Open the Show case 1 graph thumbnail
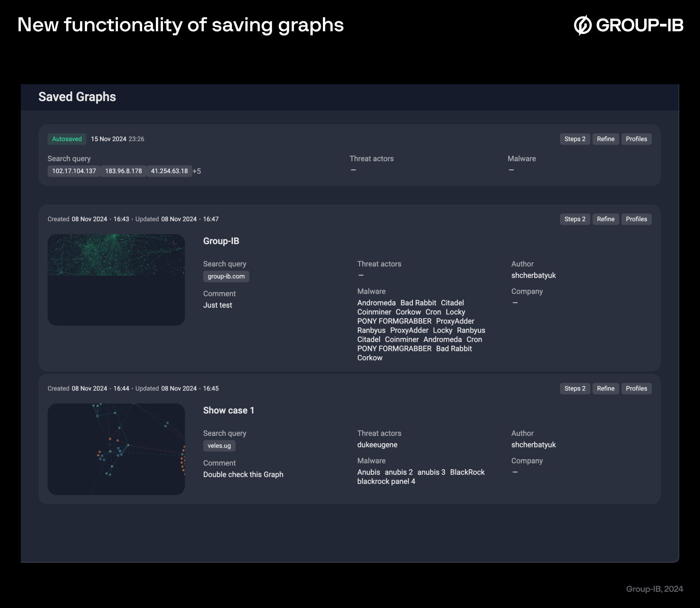The height and width of the screenshot is (608, 700). pos(116,449)
